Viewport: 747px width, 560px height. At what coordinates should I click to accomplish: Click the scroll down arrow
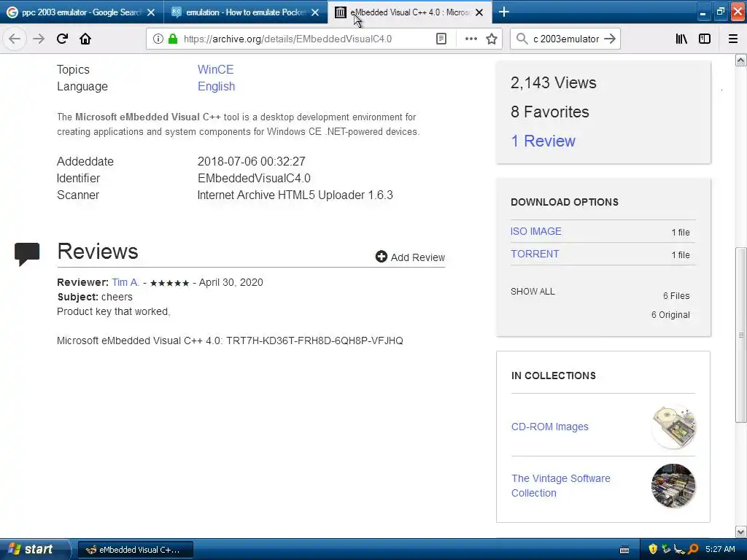tap(740, 532)
